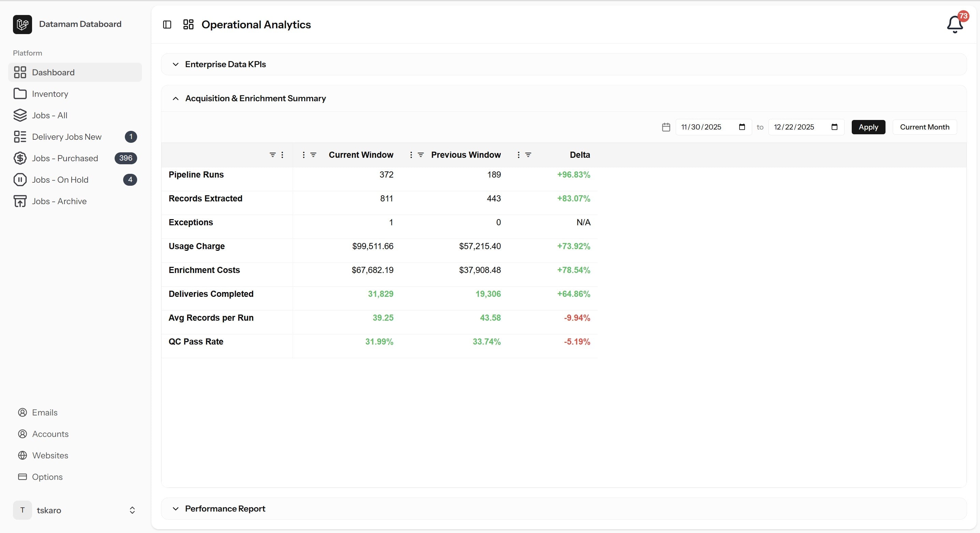Open Previous Window column menu dots
Viewport: 980px width, 533px height.
point(411,155)
